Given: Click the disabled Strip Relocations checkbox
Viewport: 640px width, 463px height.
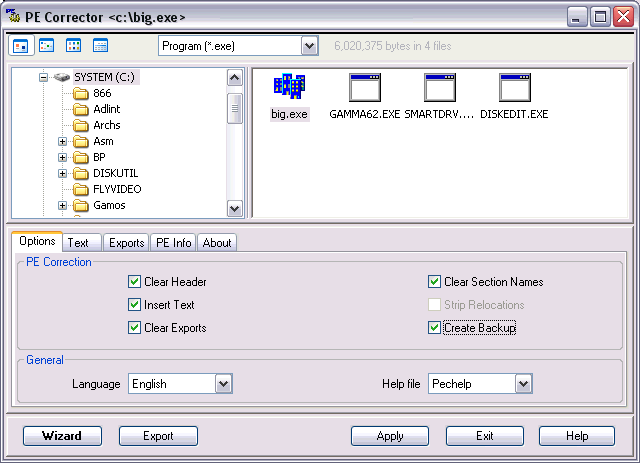Looking at the screenshot, I should click(434, 305).
